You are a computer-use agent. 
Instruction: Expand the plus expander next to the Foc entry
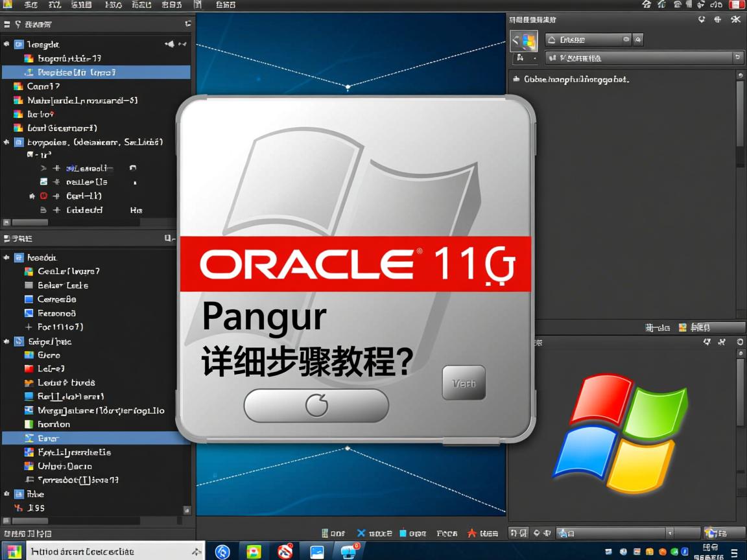(29, 327)
